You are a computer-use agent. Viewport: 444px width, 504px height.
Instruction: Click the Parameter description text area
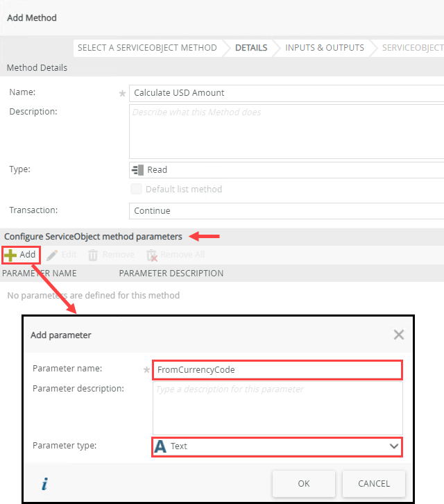tap(277, 408)
